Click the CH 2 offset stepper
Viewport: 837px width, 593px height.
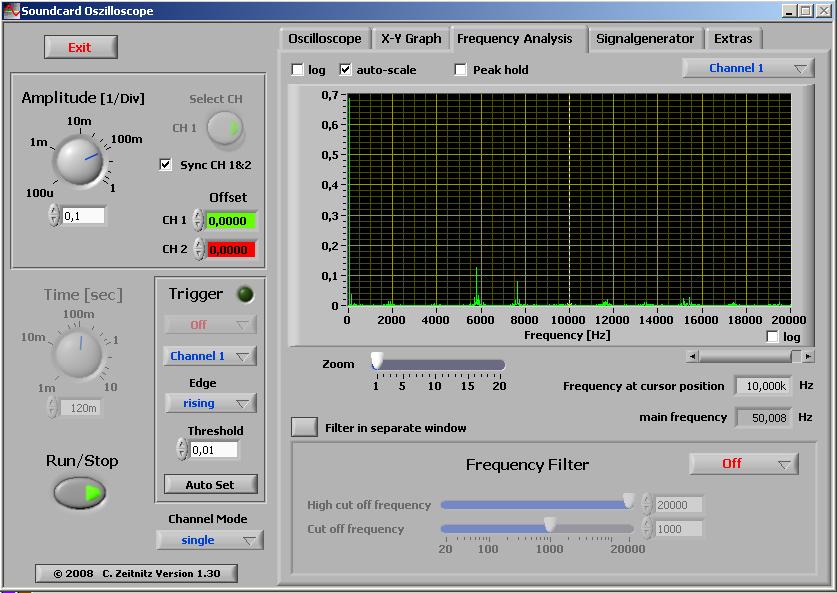pyautogui.click(x=198, y=249)
